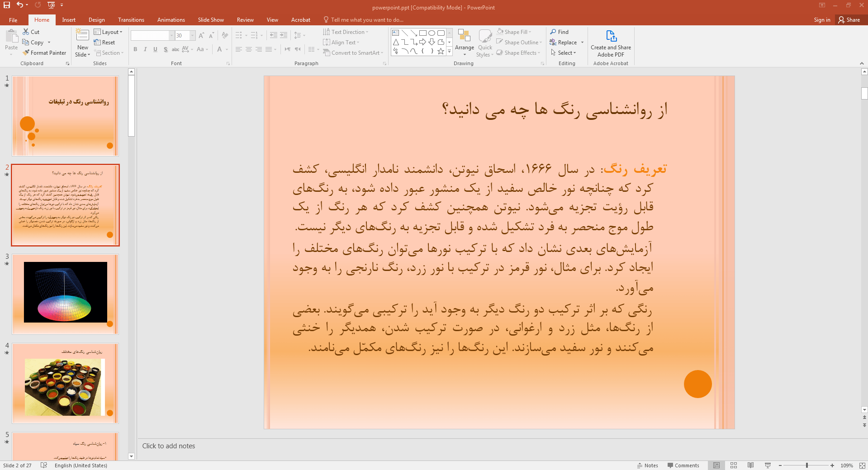Click the zoom out minus button

pyautogui.click(x=780, y=465)
